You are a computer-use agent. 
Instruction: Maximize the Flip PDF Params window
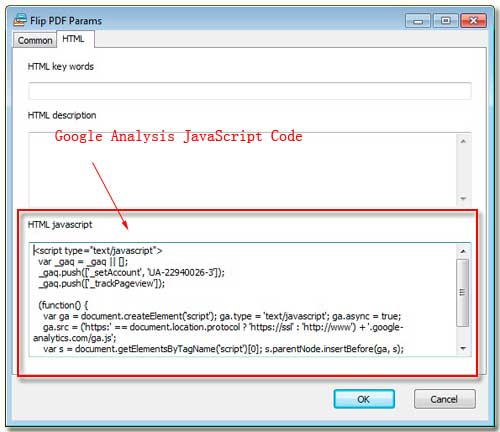(446, 21)
